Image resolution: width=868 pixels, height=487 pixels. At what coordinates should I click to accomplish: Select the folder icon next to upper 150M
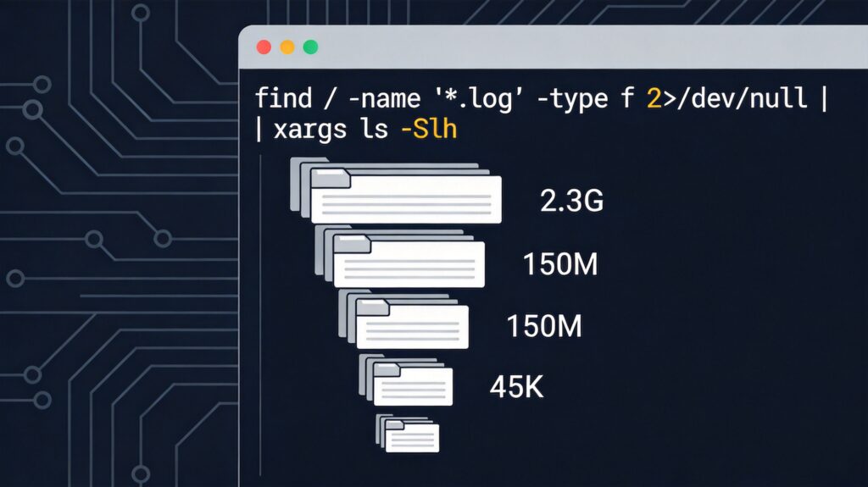(400, 258)
